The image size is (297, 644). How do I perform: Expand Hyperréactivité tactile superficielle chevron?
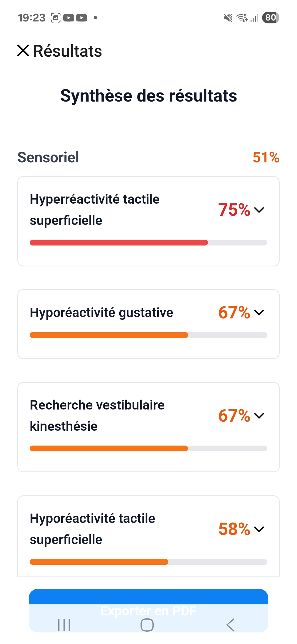coord(259,210)
